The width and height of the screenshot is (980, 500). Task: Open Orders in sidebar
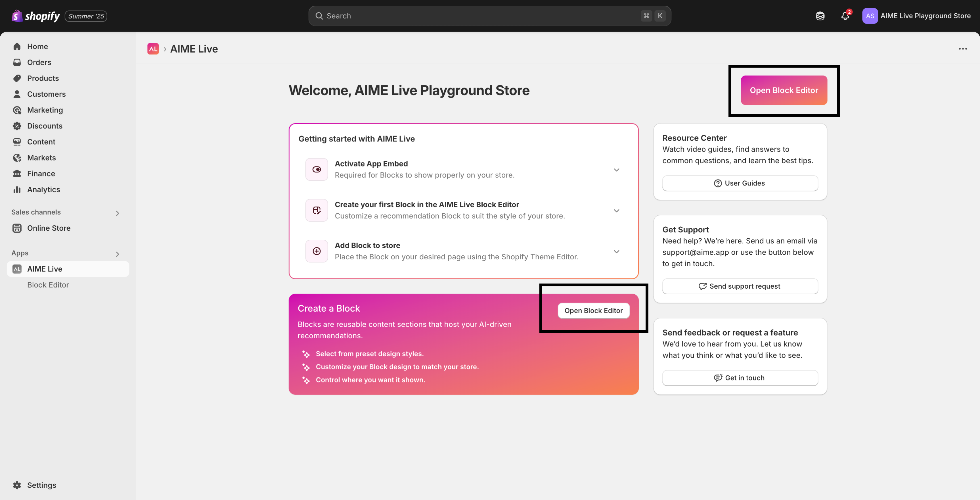pyautogui.click(x=68, y=63)
